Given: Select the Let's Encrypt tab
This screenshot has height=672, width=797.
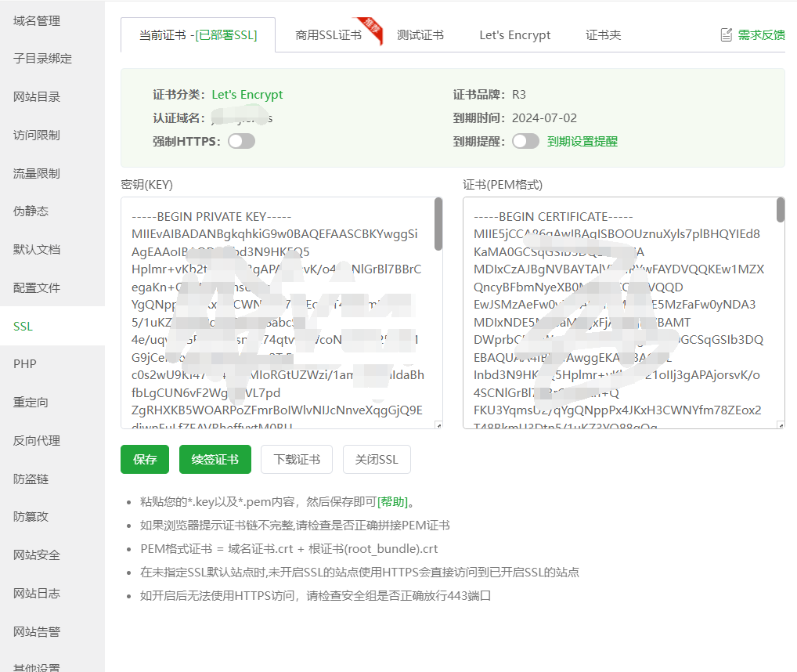Looking at the screenshot, I should [x=514, y=35].
